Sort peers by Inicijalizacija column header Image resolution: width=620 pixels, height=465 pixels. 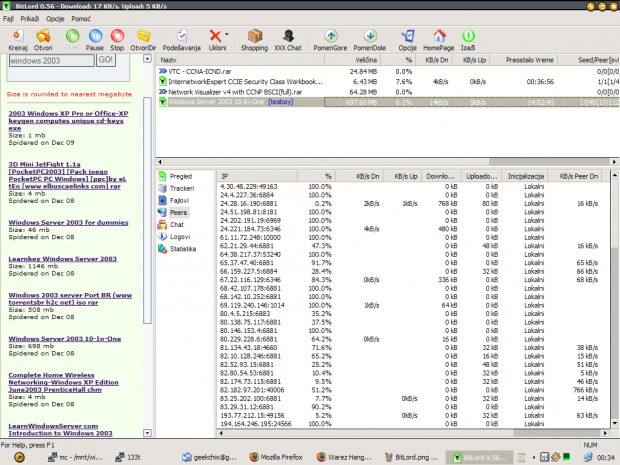point(525,176)
